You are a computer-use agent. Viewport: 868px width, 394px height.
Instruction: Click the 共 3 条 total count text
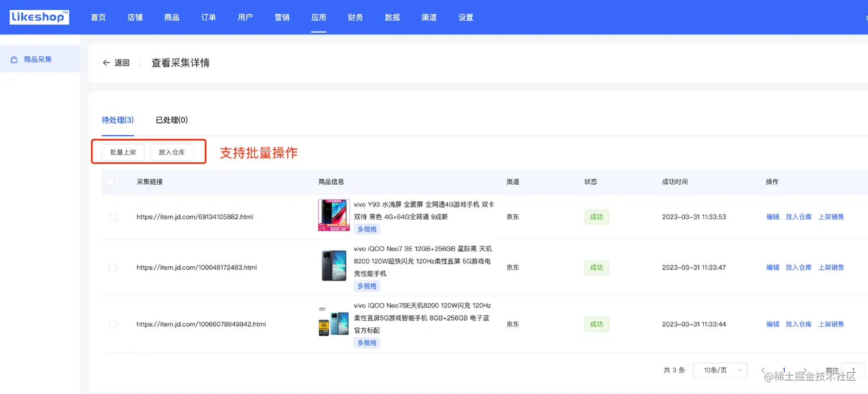[674, 370]
